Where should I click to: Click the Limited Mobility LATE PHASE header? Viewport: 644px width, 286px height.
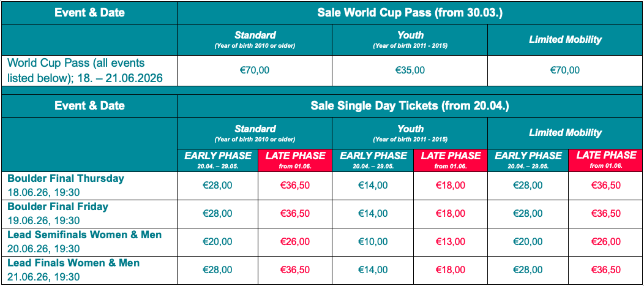[x=606, y=159]
